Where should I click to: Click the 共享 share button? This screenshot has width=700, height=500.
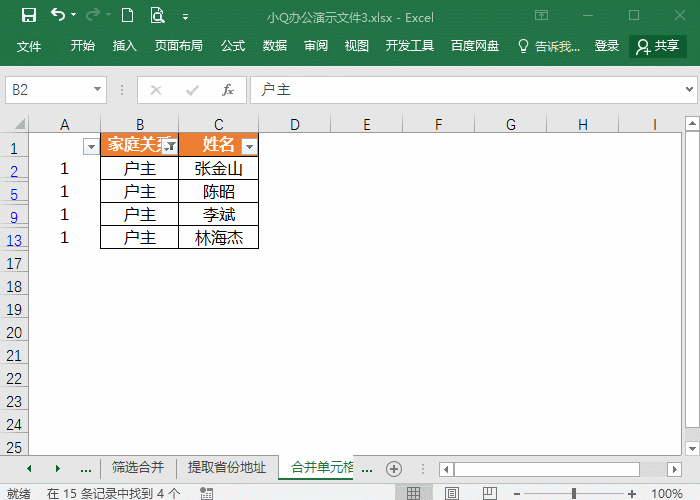point(658,46)
